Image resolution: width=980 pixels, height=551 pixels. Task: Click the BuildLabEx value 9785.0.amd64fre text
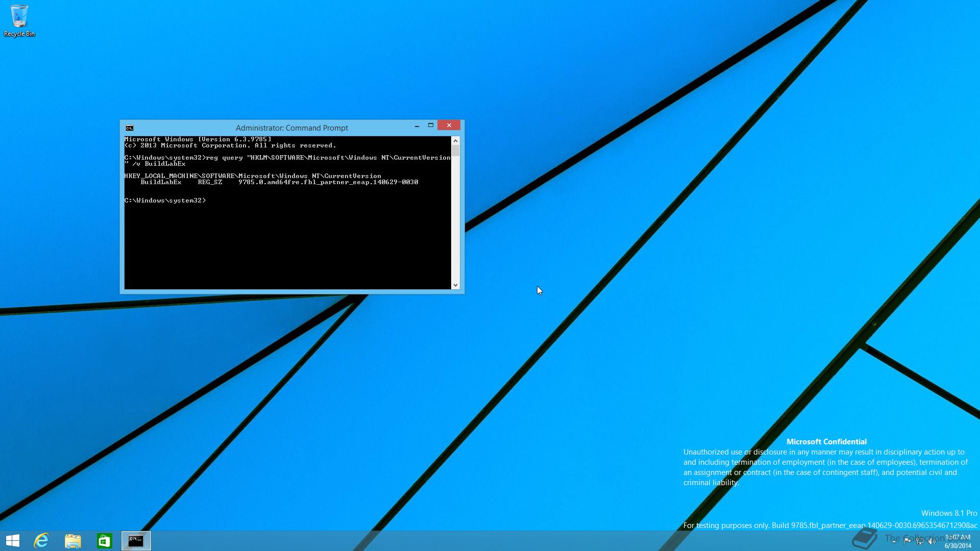328,182
